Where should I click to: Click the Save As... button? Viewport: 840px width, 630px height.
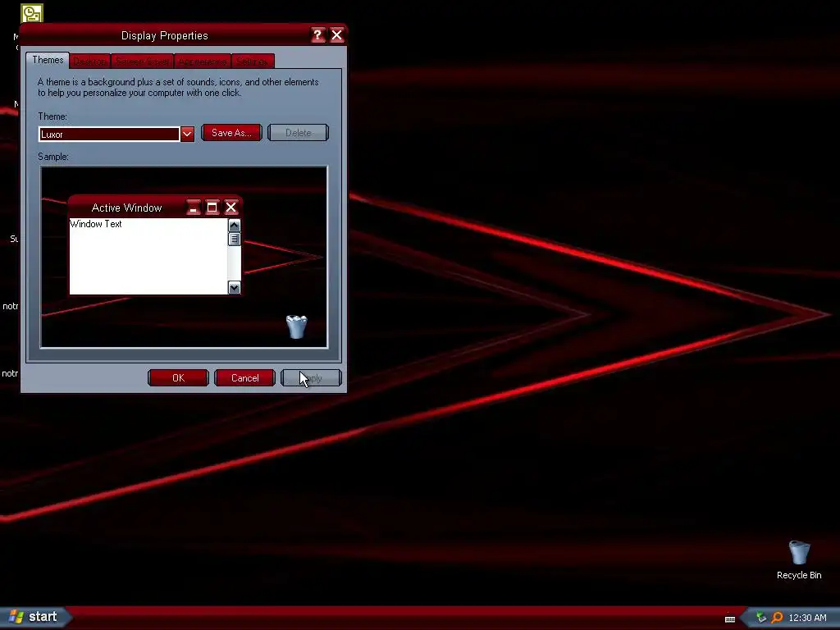[x=231, y=133]
